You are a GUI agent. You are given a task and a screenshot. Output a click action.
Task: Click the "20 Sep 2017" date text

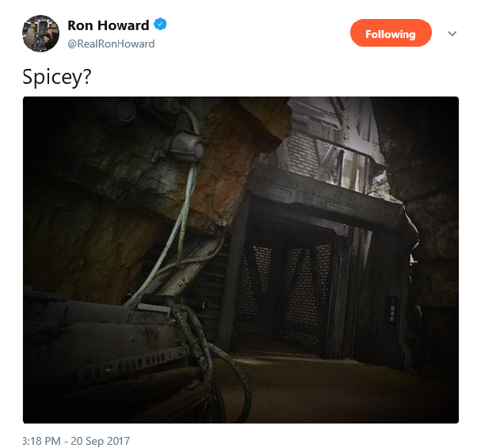[x=100, y=441]
